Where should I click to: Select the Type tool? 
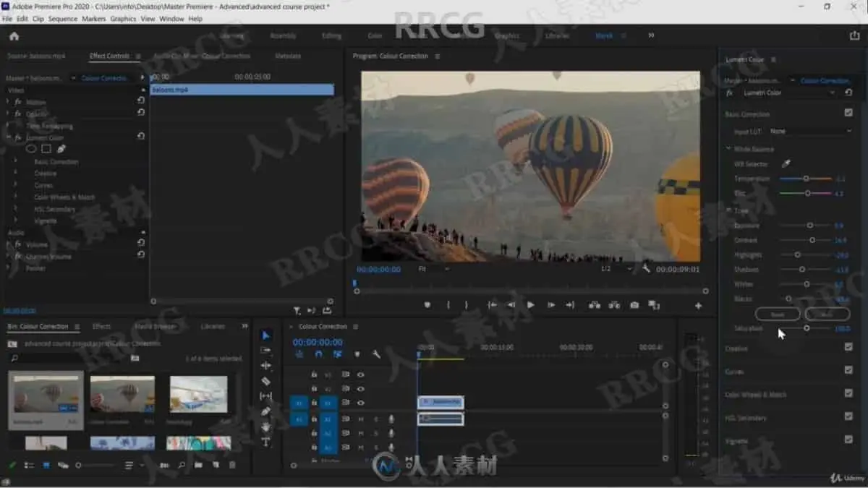[x=265, y=442]
